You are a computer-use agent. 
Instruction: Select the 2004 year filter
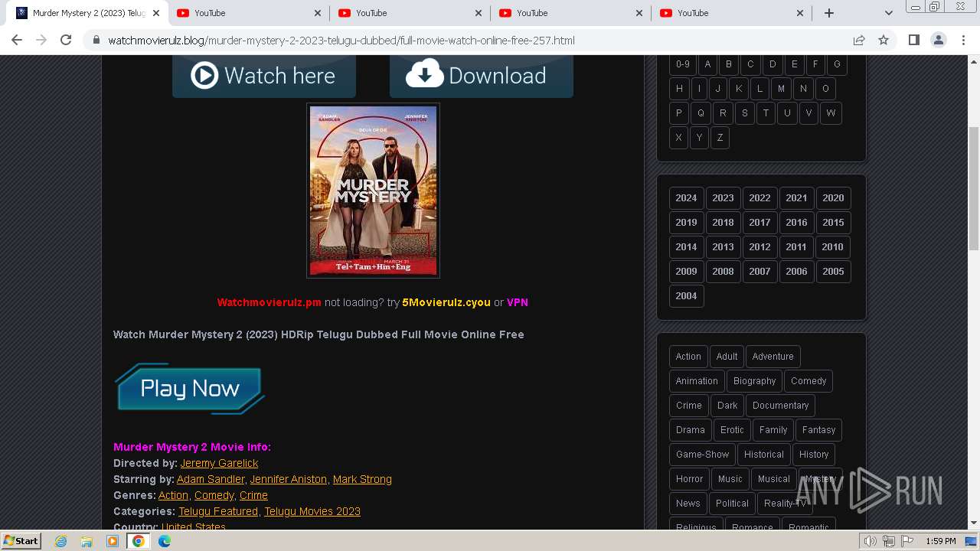[x=686, y=296]
